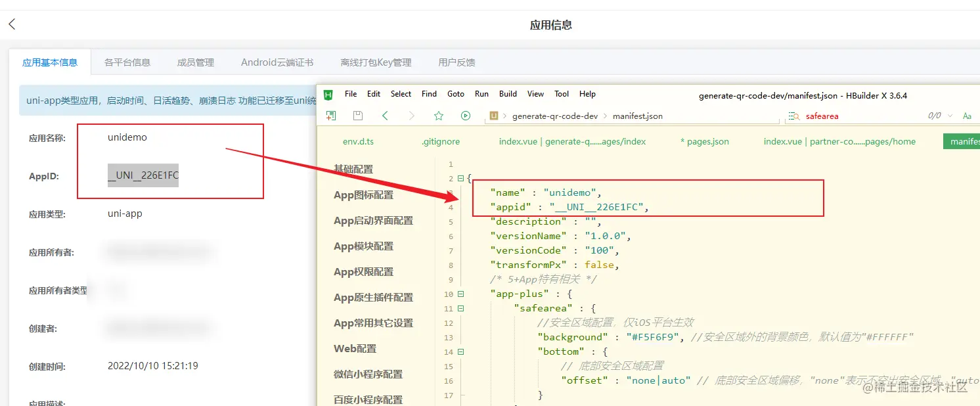Switch to the 各平台信息 tab
This screenshot has height=406, width=980.
click(127, 62)
